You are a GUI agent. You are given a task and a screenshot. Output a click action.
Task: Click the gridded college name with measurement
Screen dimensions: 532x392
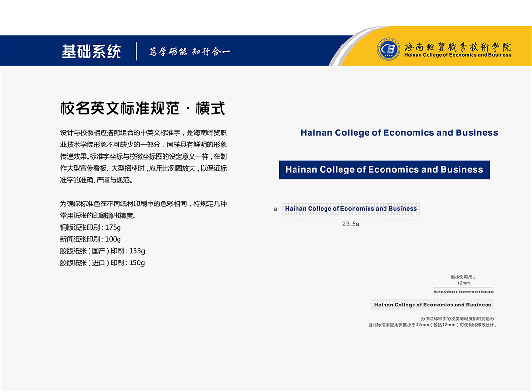coord(351,209)
